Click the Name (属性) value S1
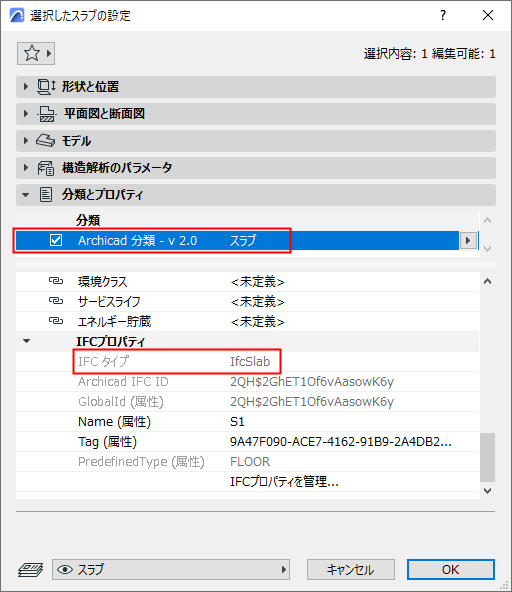The width and height of the screenshot is (512, 592). click(237, 422)
